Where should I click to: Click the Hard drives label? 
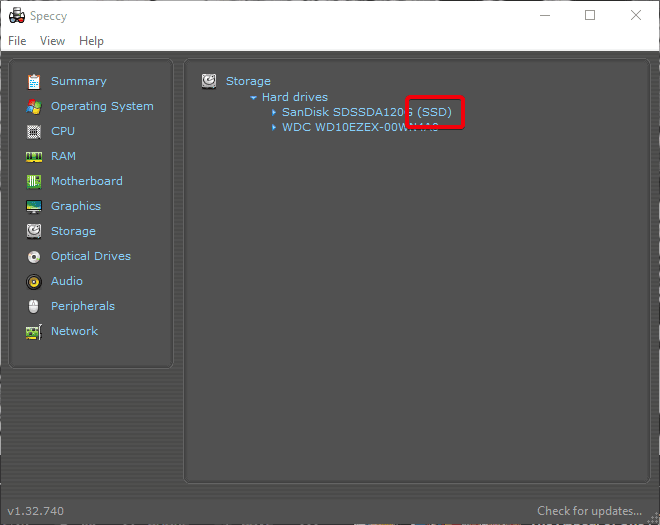[x=295, y=97]
